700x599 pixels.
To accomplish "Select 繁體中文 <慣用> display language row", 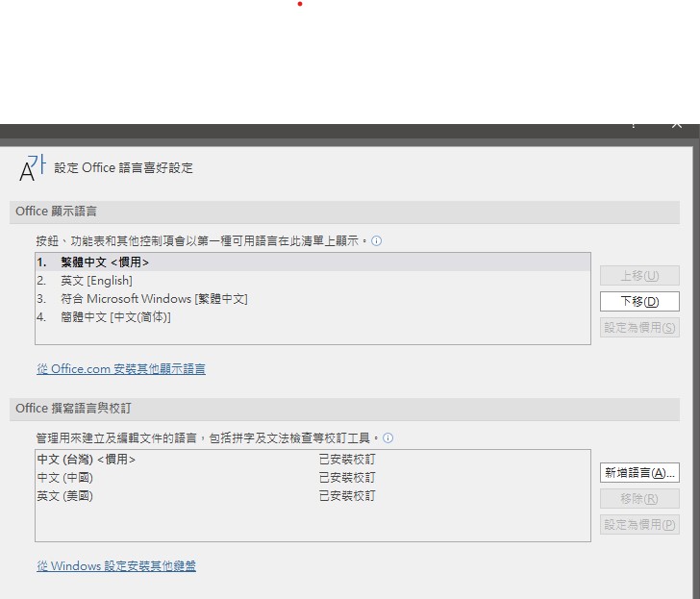I will click(x=312, y=262).
